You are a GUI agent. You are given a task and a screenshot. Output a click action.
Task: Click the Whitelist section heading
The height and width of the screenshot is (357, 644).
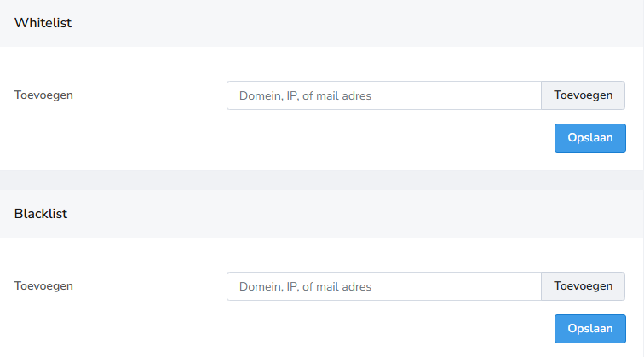(43, 23)
